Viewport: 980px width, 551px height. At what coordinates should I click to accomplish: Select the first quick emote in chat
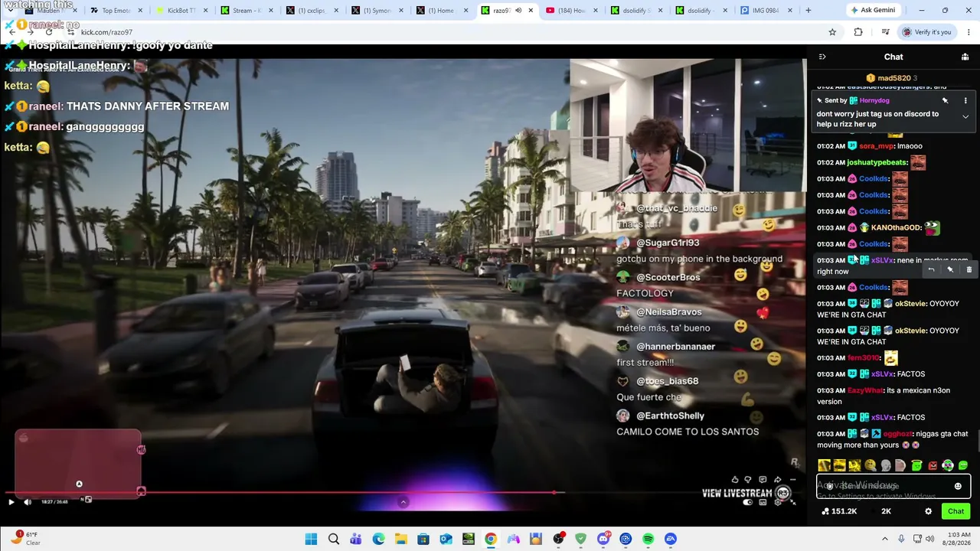[824, 465]
